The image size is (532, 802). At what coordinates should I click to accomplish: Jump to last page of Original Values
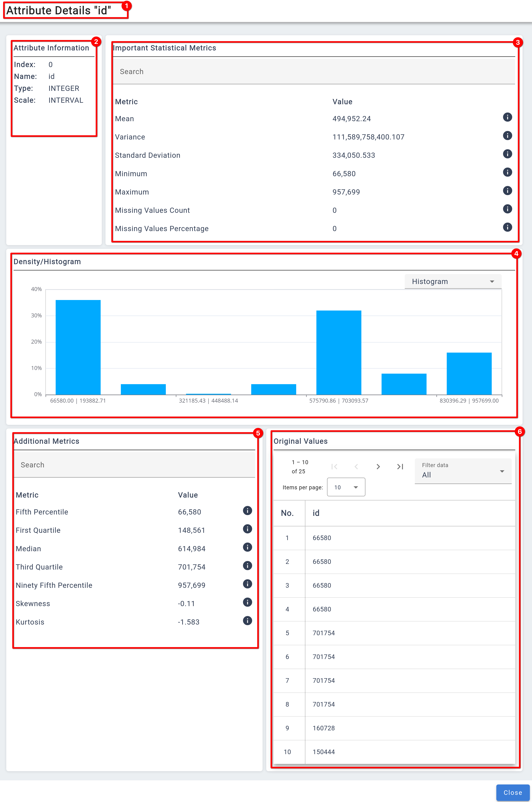point(400,467)
